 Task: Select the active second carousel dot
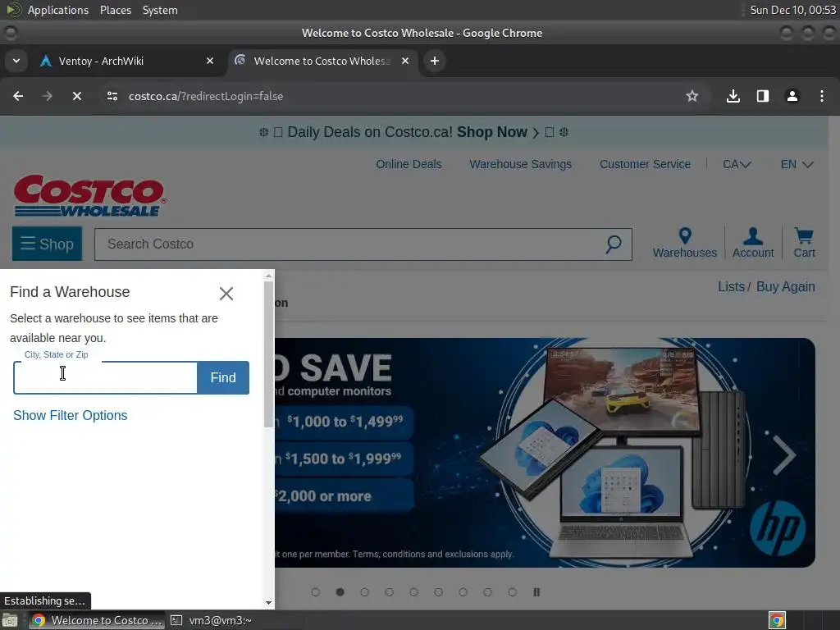pos(340,592)
